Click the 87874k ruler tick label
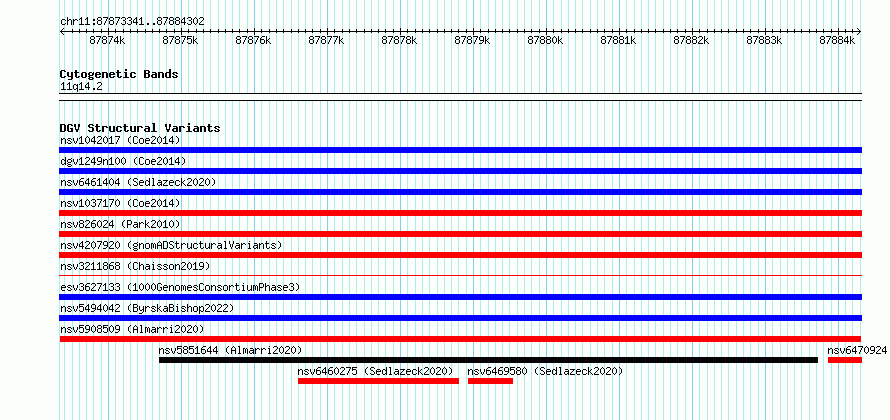This screenshot has height=420, width=890. click(x=107, y=41)
